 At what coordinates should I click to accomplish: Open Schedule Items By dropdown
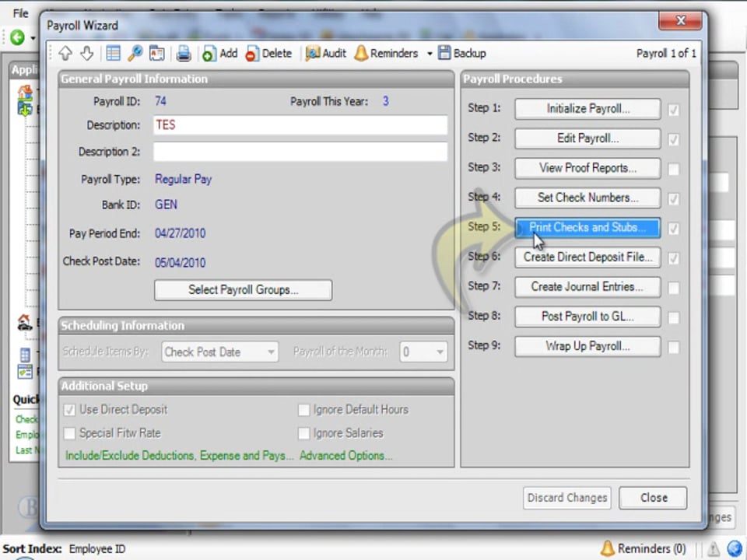(x=219, y=352)
